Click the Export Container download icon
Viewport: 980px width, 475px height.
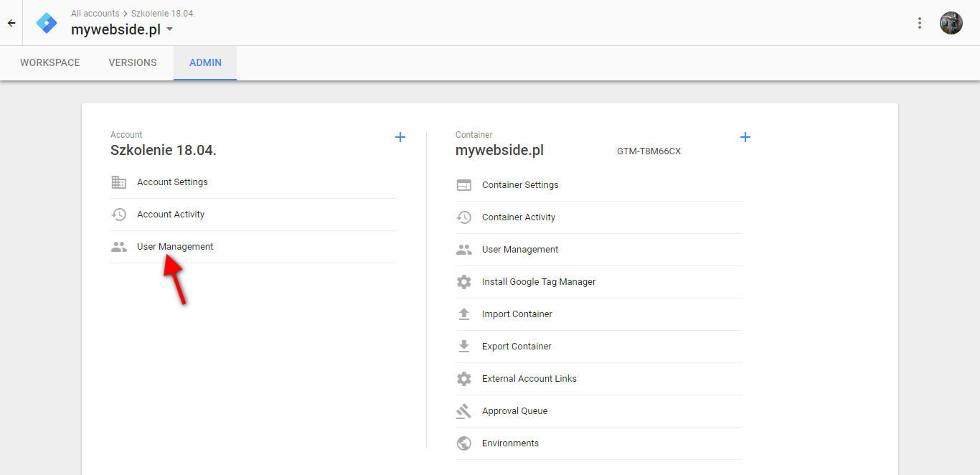(464, 347)
